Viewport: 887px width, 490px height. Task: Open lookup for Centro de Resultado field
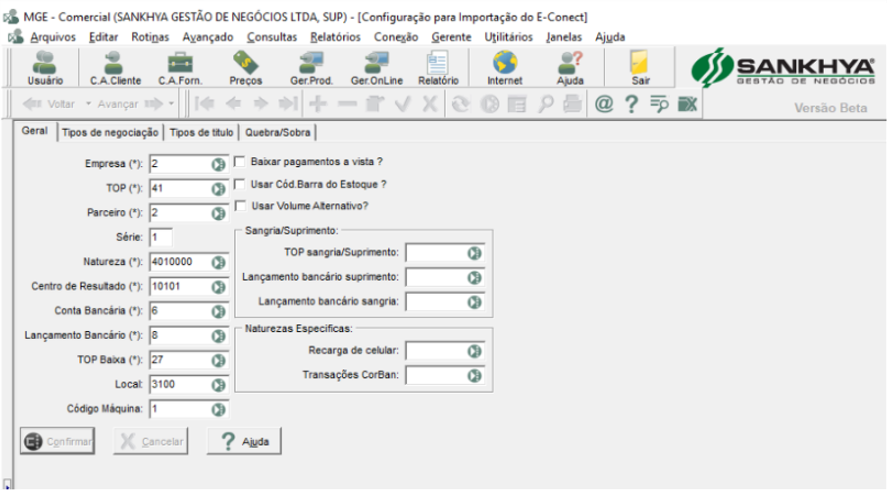coord(218,287)
